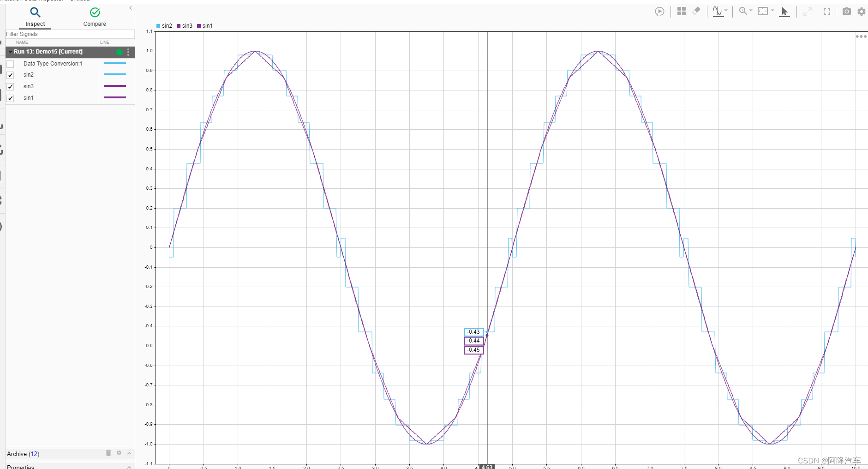The height and width of the screenshot is (469, 868).
Task: Click the green status dot on Run 13
Action: pos(120,52)
